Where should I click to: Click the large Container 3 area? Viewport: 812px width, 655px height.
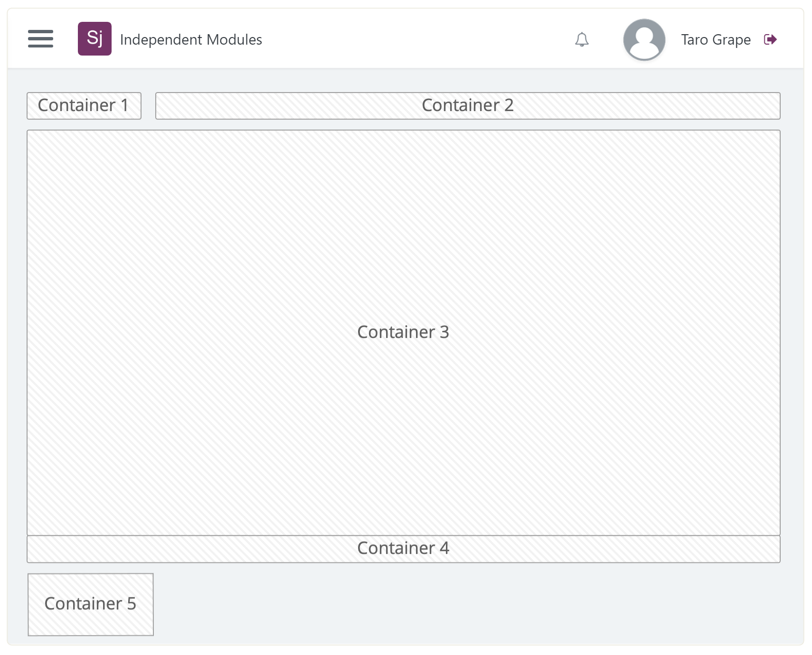coord(404,333)
